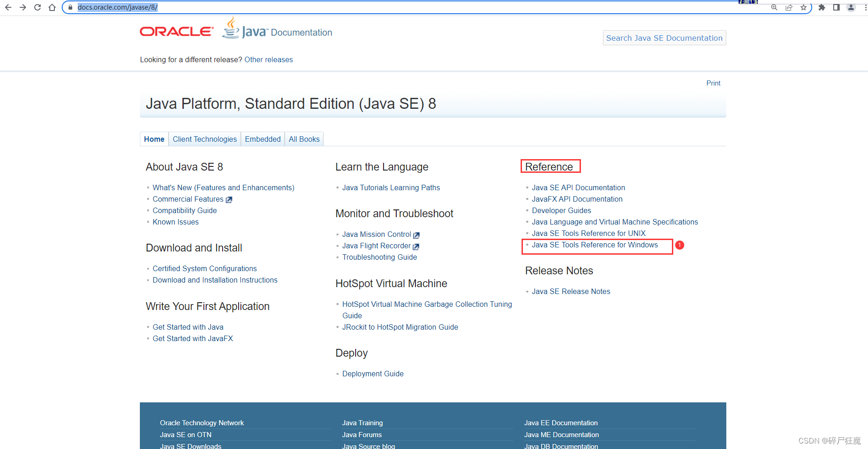Open Java Training footer link

coord(362,423)
